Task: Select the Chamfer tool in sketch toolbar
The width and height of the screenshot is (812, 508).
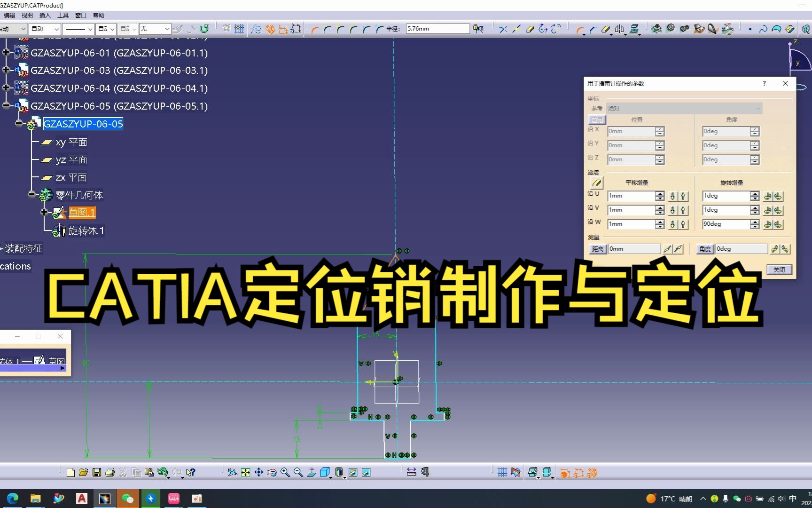Action: click(593, 30)
